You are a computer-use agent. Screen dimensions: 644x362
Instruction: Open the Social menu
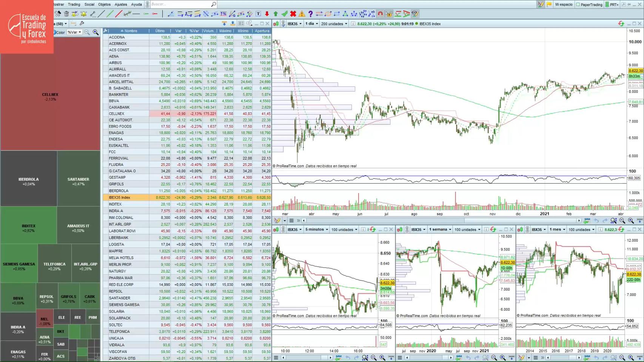point(89,5)
